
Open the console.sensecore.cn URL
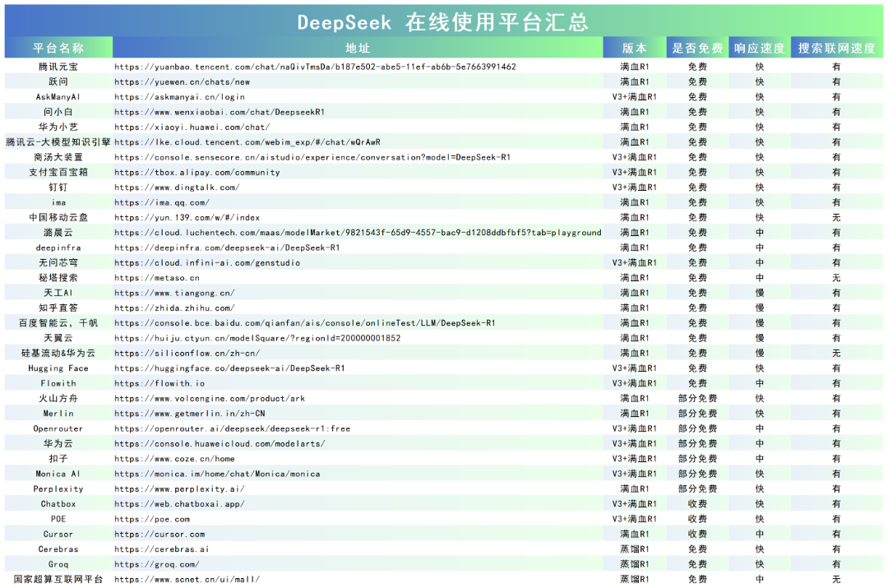[x=312, y=157]
